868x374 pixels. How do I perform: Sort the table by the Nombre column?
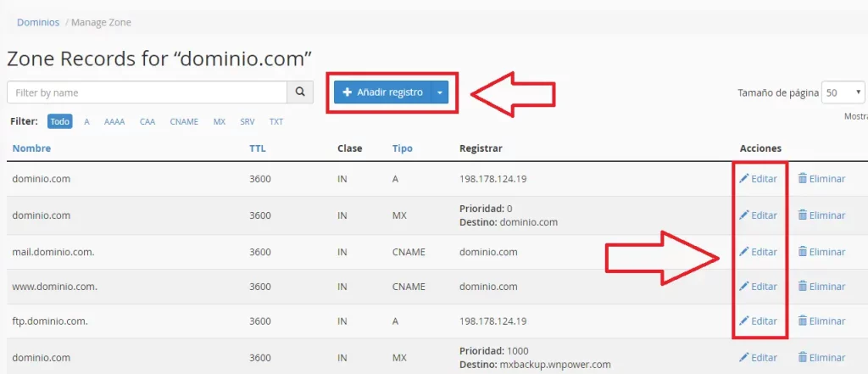coord(31,148)
